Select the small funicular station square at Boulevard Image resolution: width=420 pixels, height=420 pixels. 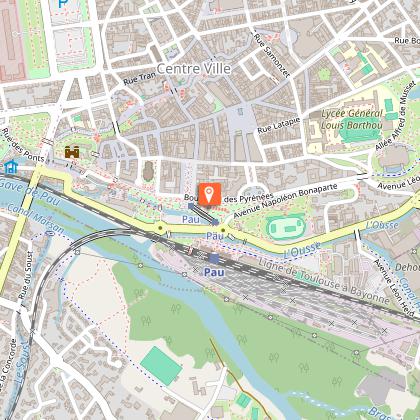(x=191, y=206)
